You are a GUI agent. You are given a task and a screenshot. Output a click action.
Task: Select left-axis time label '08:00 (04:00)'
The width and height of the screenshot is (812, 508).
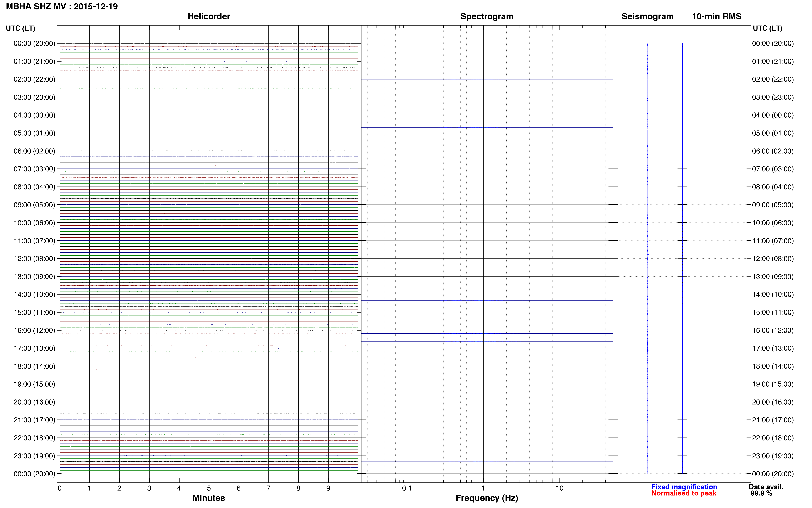click(x=34, y=187)
